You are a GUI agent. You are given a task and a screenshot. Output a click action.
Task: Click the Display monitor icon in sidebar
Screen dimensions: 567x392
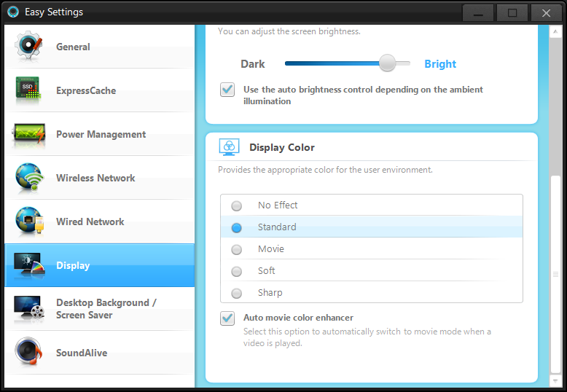[29, 265]
